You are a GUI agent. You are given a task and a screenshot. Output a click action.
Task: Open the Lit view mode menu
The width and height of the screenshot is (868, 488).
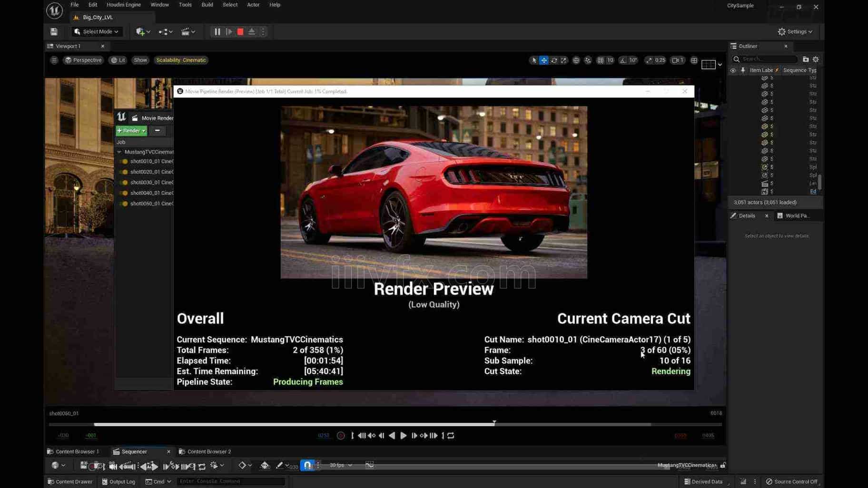118,60
